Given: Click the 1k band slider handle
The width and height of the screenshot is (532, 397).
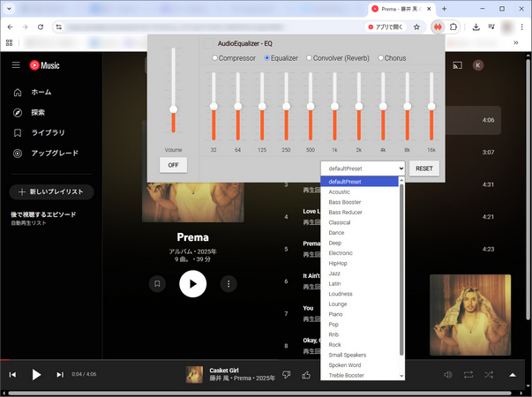Looking at the screenshot, I should (x=334, y=106).
